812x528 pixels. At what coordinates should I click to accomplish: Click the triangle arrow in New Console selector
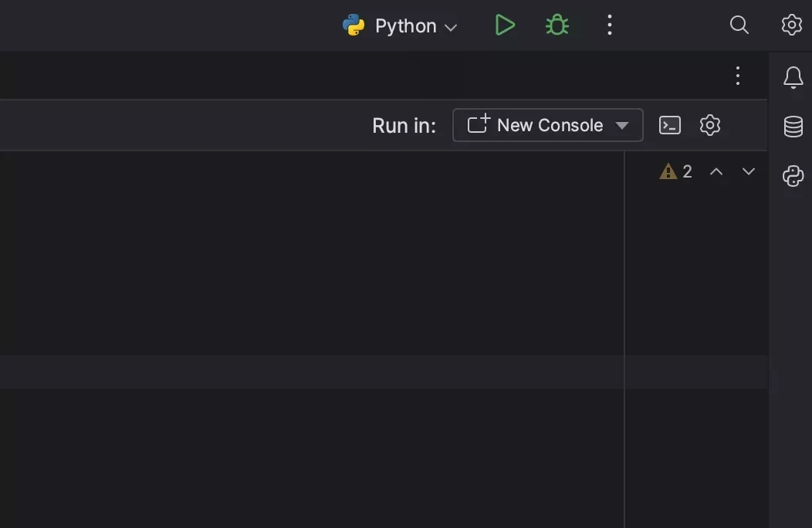pyautogui.click(x=621, y=126)
